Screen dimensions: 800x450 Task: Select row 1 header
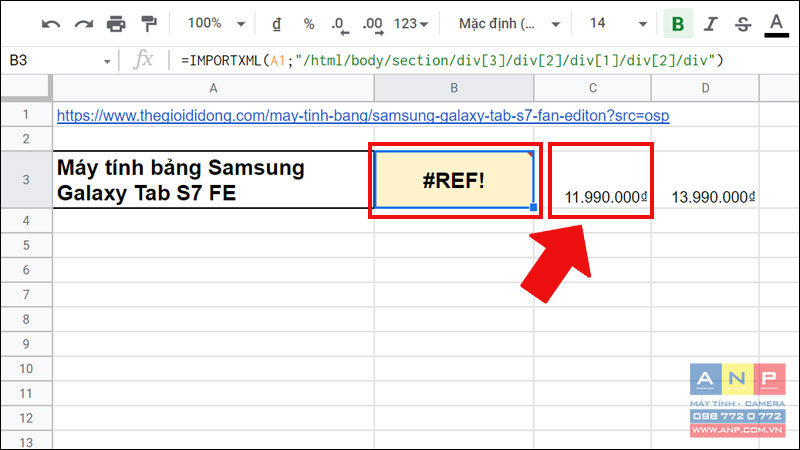pos(26,114)
